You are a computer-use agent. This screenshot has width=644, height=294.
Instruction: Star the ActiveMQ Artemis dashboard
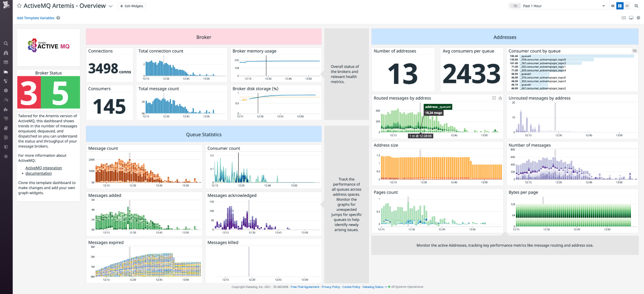pos(19,5)
